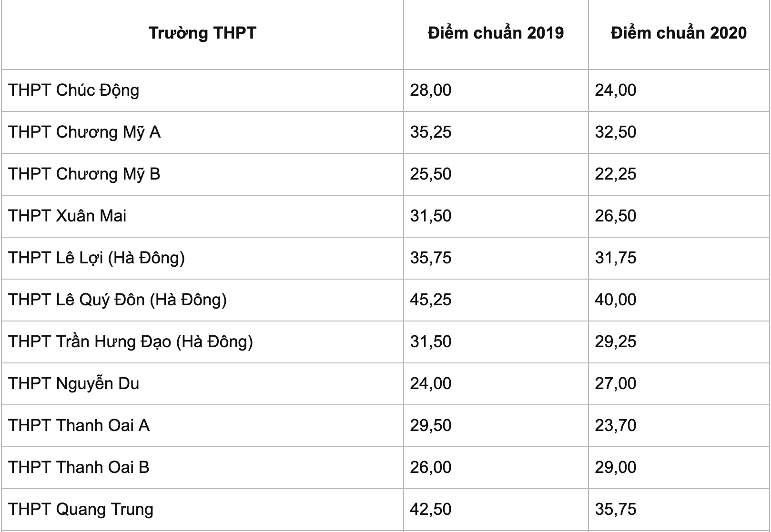Click the 40,00 score in 2020 column
Screen dimensions: 771x532
point(616,300)
